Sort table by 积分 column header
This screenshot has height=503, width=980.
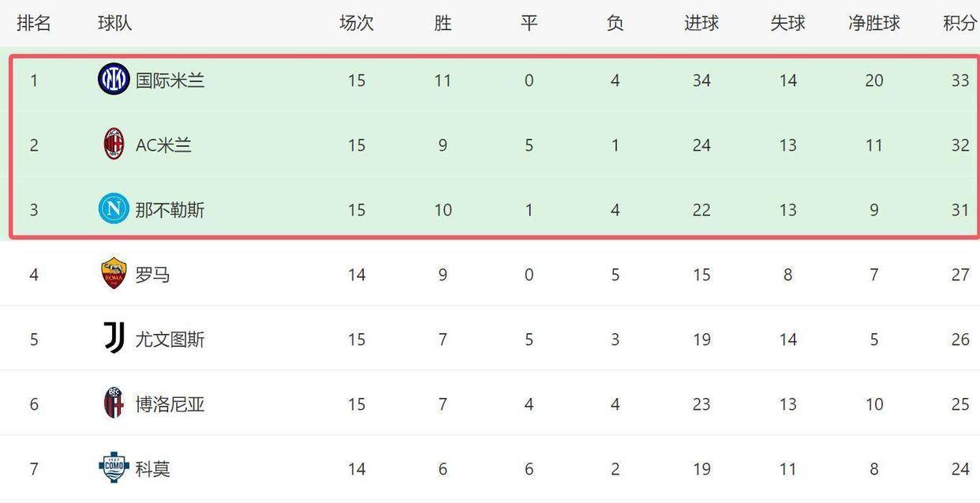pos(959,24)
